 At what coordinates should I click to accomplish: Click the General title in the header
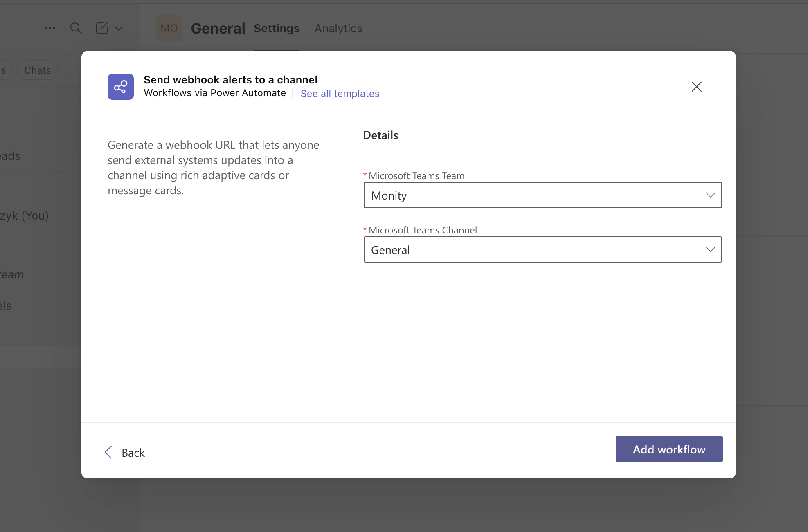point(218,28)
